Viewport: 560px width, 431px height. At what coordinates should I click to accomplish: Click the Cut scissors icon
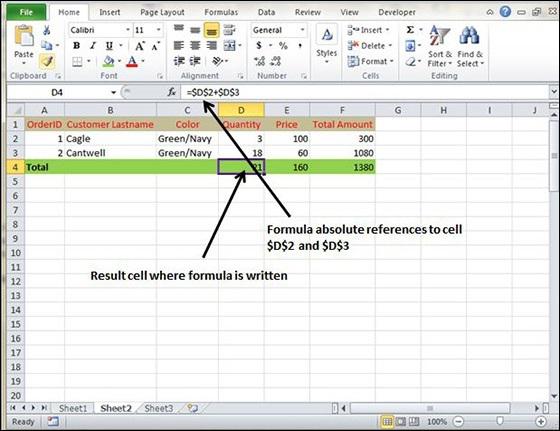click(46, 31)
